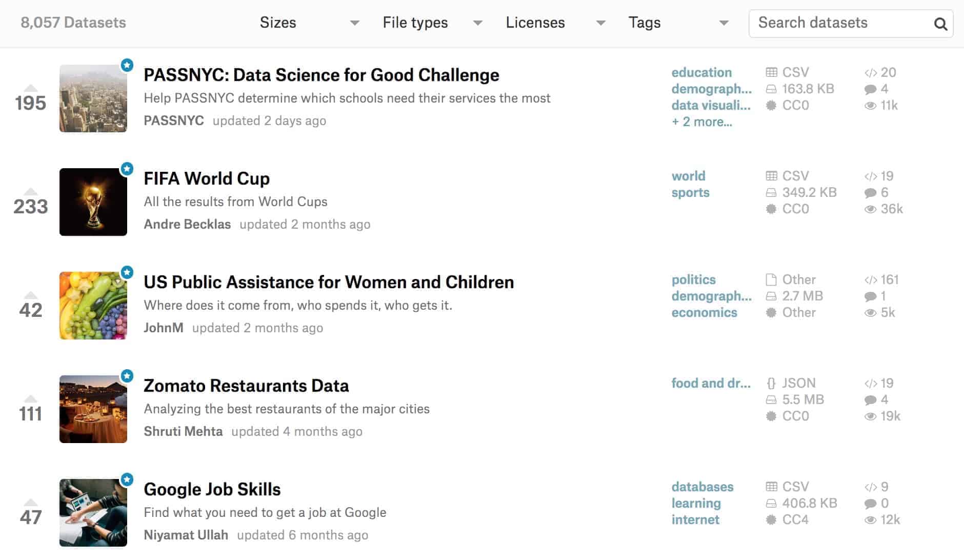The image size is (964, 560).
Task: Visit Niyamat Ullah author profile
Action: click(x=186, y=535)
